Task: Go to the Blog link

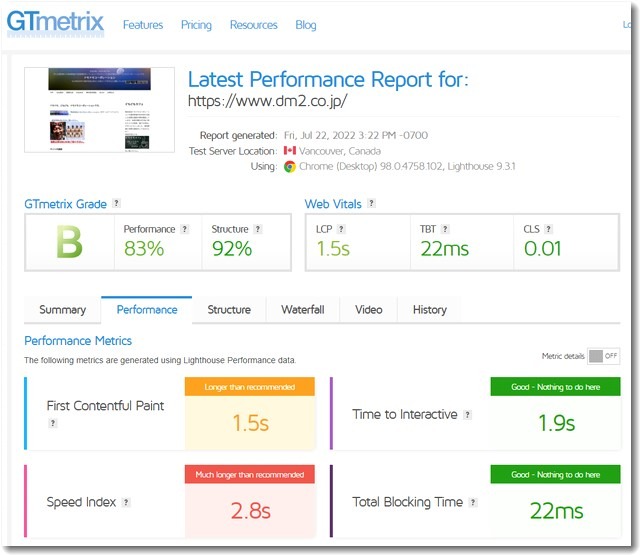Action: tap(306, 25)
